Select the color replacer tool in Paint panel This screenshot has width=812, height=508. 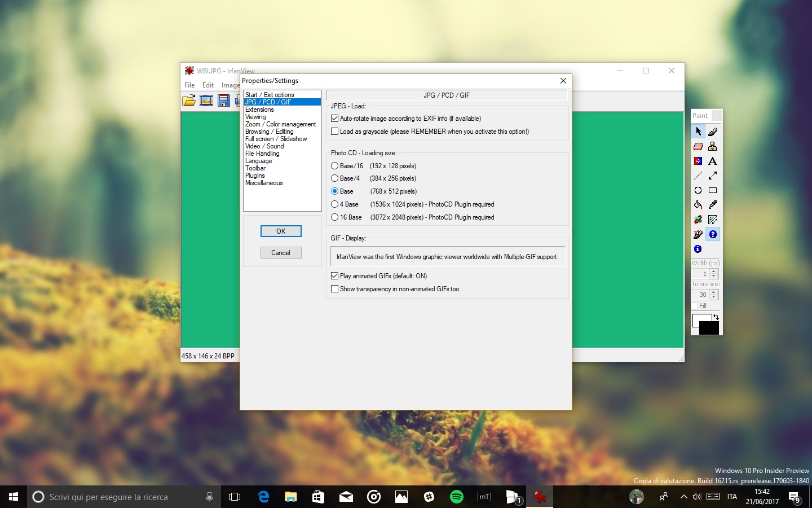point(698,161)
